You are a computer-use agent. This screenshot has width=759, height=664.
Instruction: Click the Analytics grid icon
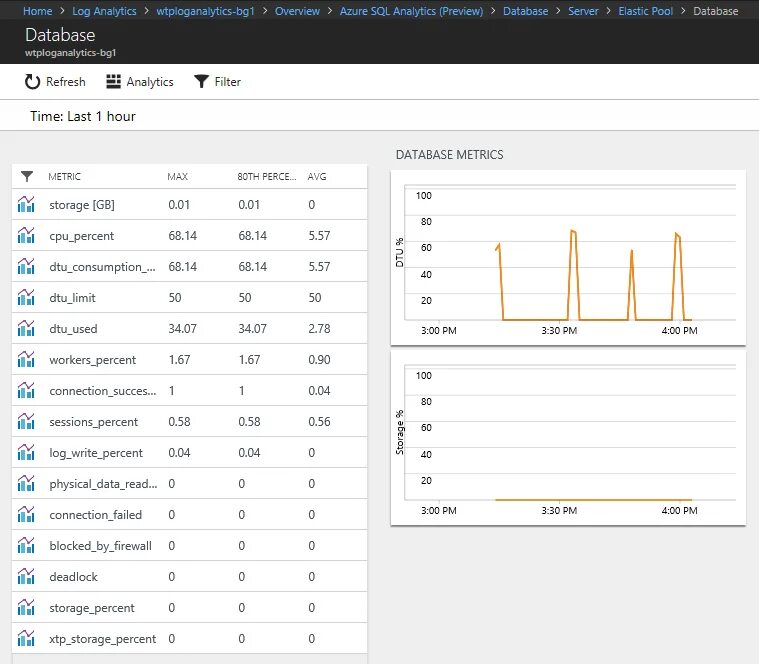click(113, 82)
